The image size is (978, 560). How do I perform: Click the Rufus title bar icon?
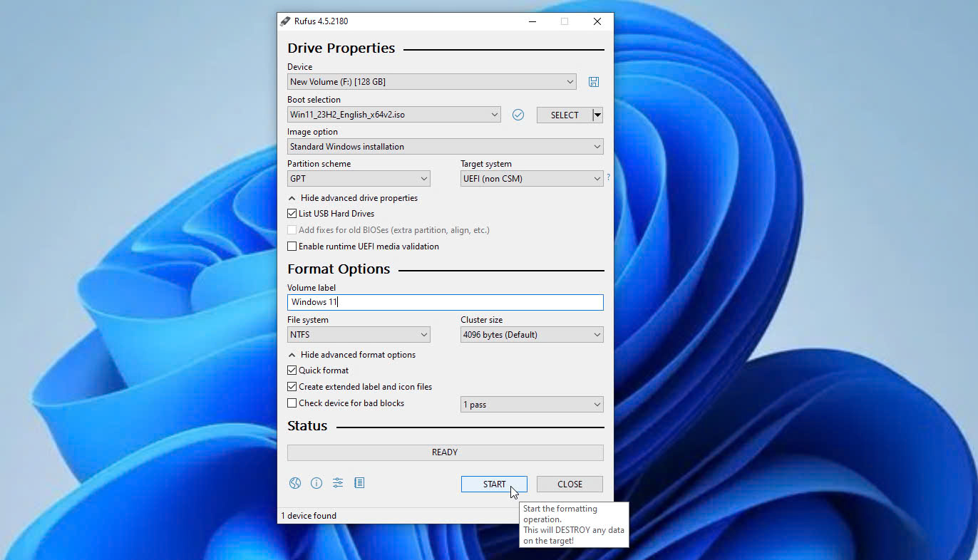point(285,21)
